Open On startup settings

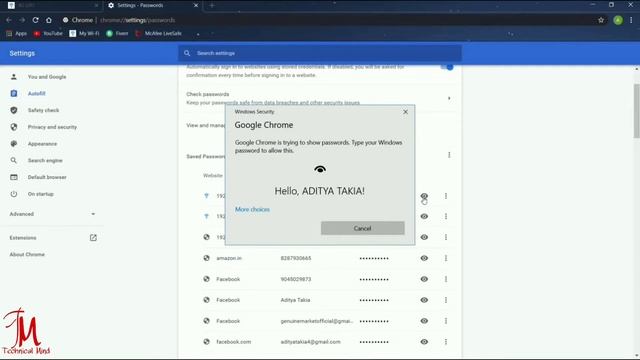(40, 194)
